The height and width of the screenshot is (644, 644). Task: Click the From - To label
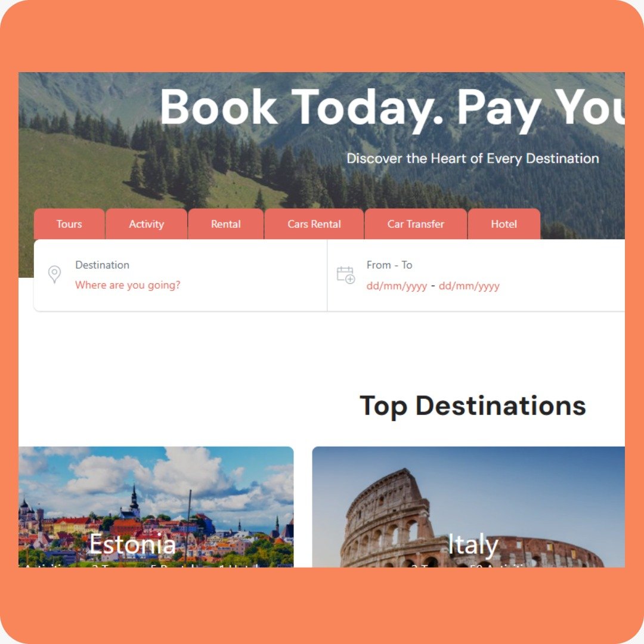pos(389,265)
